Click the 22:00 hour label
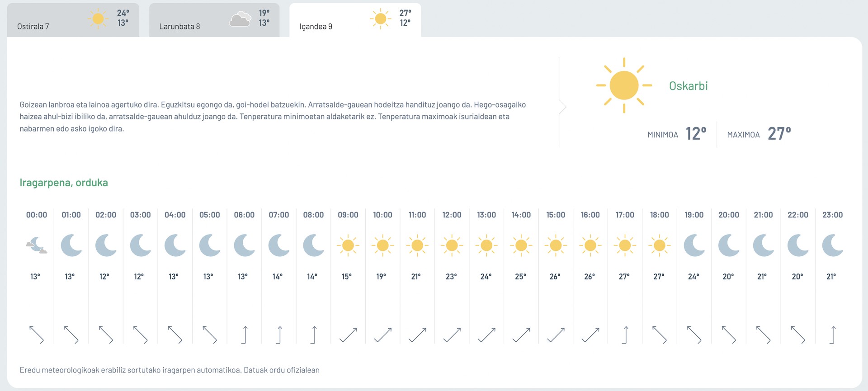The image size is (868, 391). pyautogui.click(x=798, y=215)
